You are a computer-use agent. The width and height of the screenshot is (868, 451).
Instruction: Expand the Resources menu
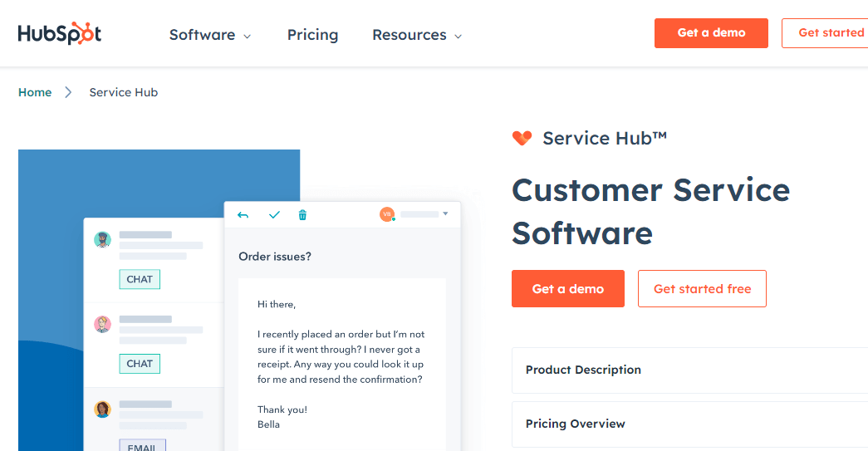417,35
